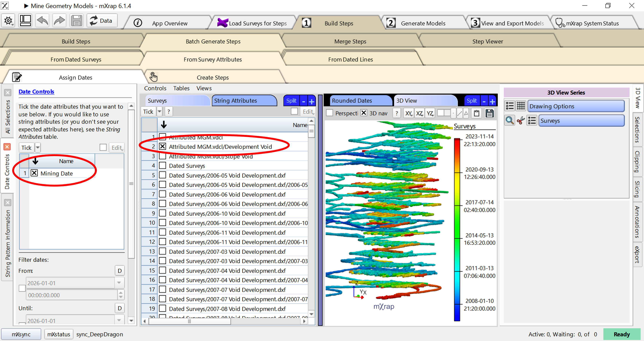Open the settings gear menu
This screenshot has height=341, width=644.
point(8,21)
